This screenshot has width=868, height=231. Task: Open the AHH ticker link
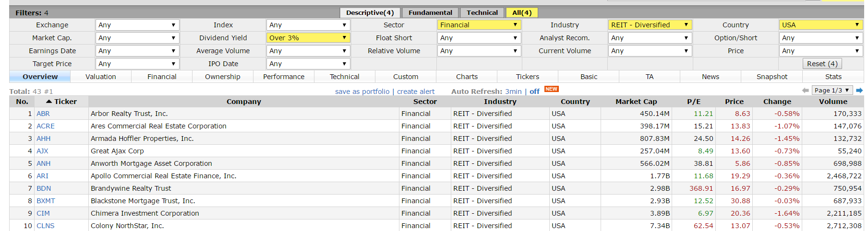click(43, 139)
